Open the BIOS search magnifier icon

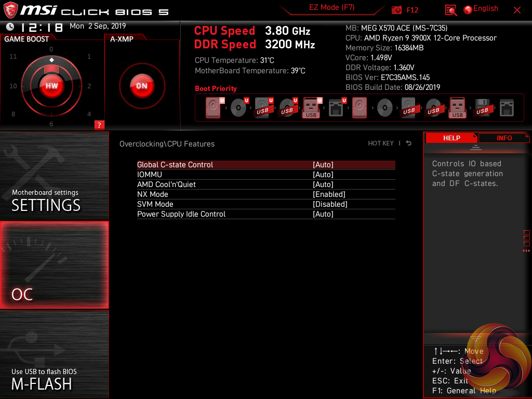point(450,10)
